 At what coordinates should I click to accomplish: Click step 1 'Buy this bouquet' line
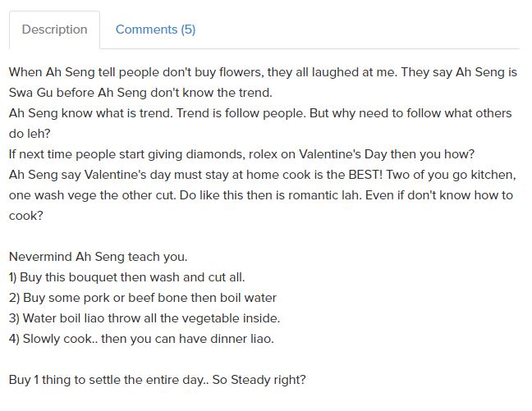tap(126, 277)
